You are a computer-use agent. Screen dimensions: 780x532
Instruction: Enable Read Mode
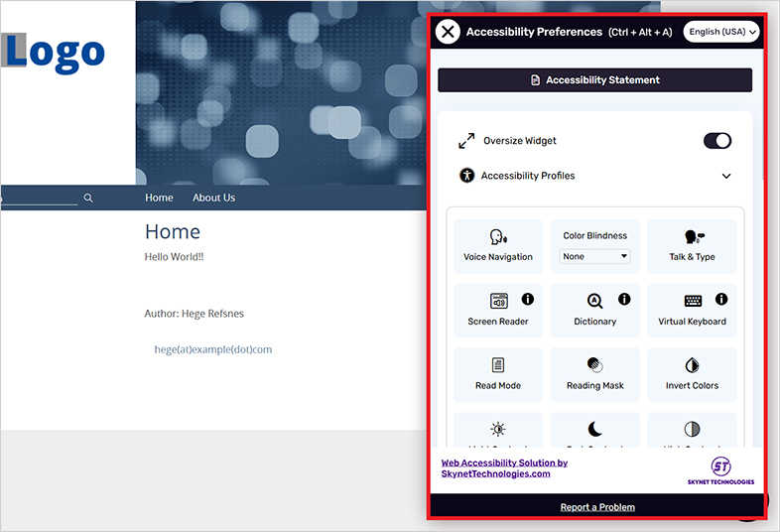click(x=498, y=375)
